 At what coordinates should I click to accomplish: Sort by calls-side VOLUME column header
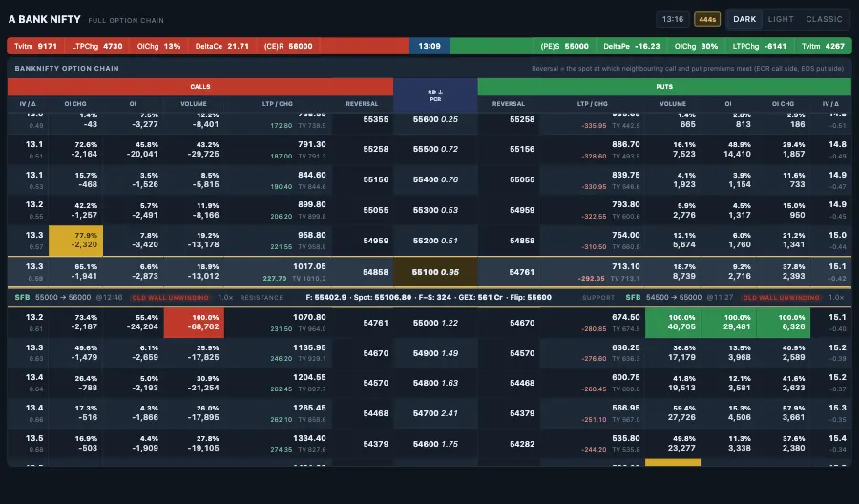tap(194, 104)
